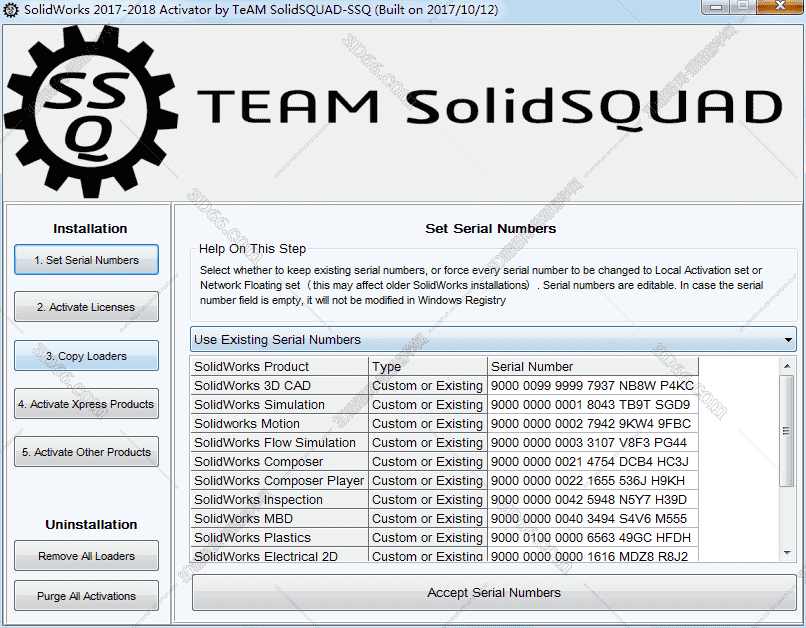Click the '1. Set Serial Numbers' step
Viewport: 806px width, 628px height.
pyautogui.click(x=86, y=259)
